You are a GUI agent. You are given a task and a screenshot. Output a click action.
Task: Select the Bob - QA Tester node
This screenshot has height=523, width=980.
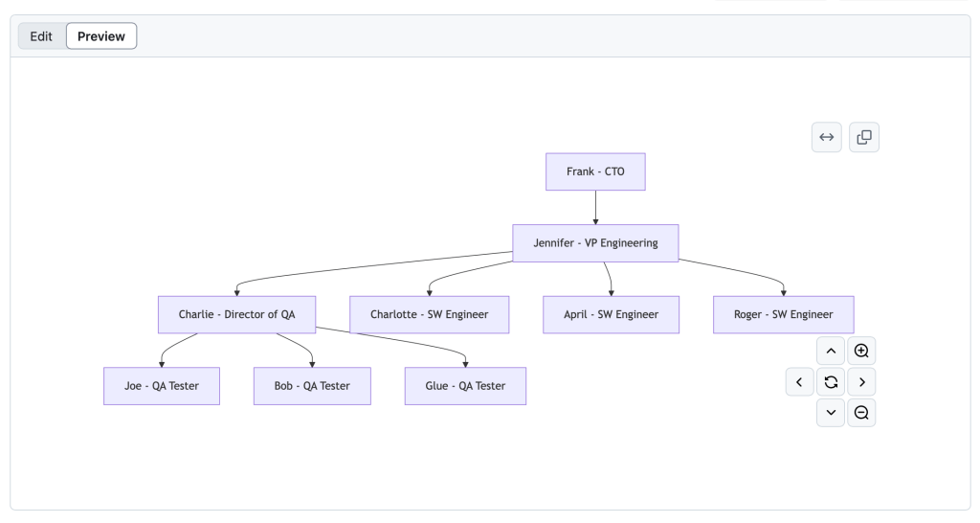point(312,386)
